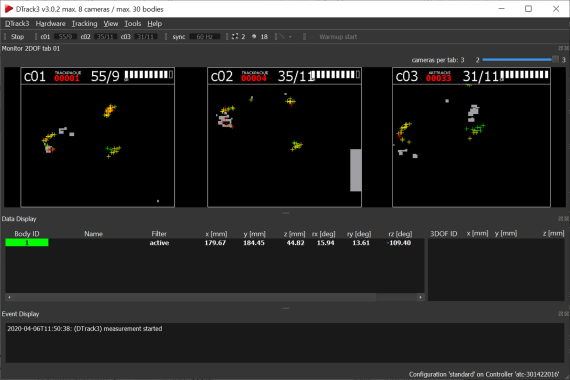Click the marker count dot icon

click(254, 36)
